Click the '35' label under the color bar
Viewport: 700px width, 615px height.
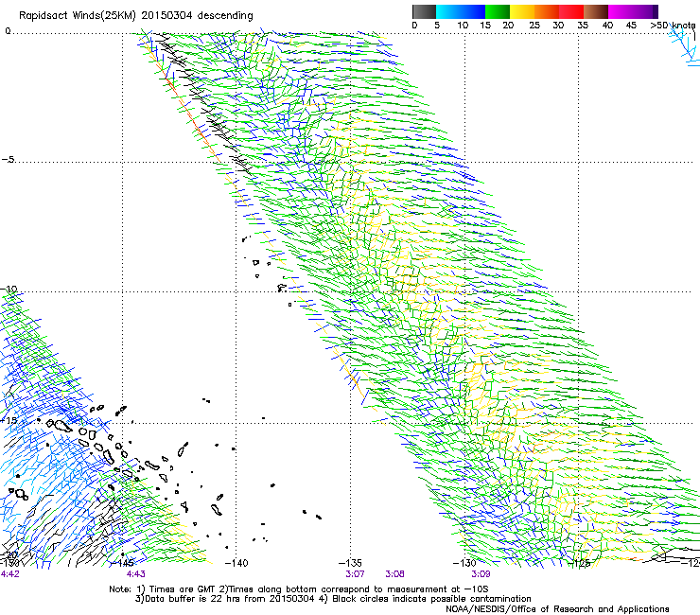pyautogui.click(x=583, y=26)
